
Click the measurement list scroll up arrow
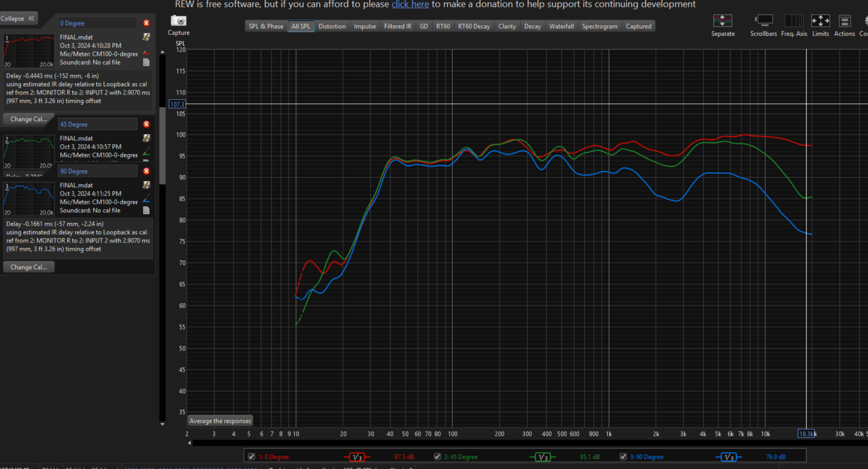(x=162, y=52)
